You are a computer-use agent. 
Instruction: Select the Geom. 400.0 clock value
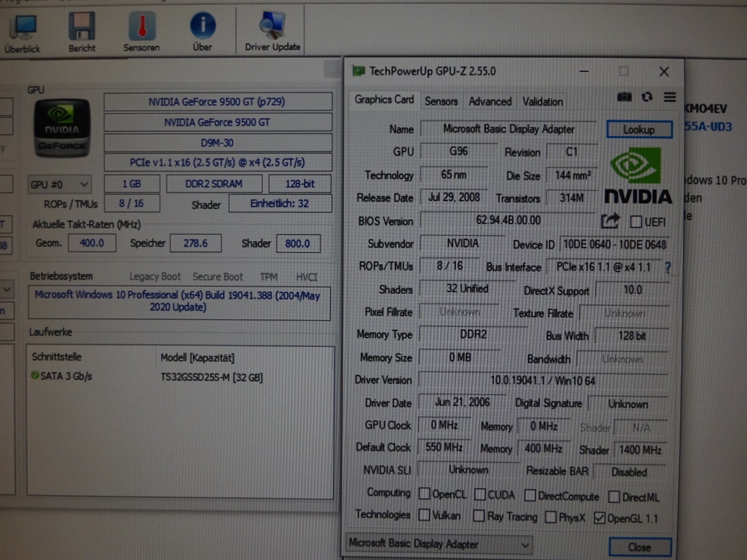(x=92, y=243)
